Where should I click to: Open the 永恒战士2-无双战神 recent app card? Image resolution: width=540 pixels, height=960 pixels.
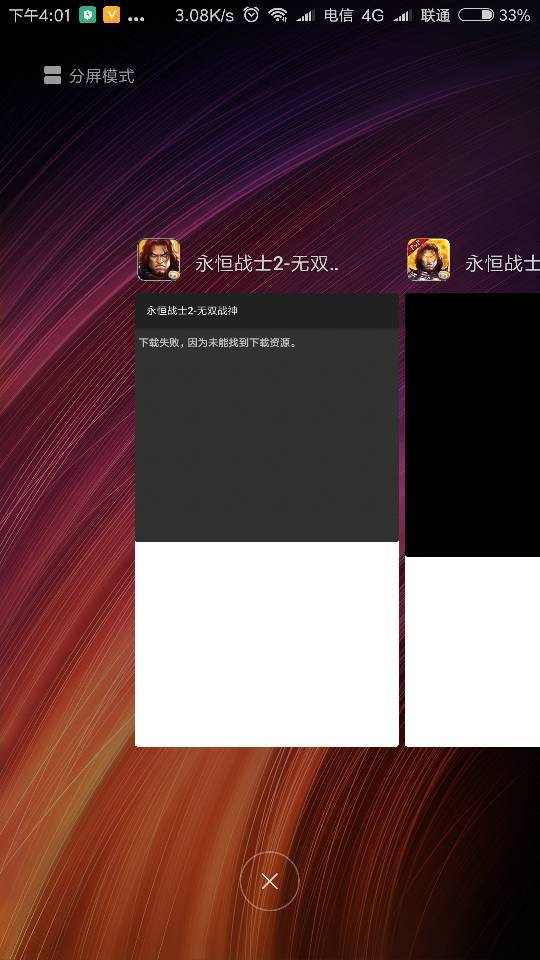267,520
